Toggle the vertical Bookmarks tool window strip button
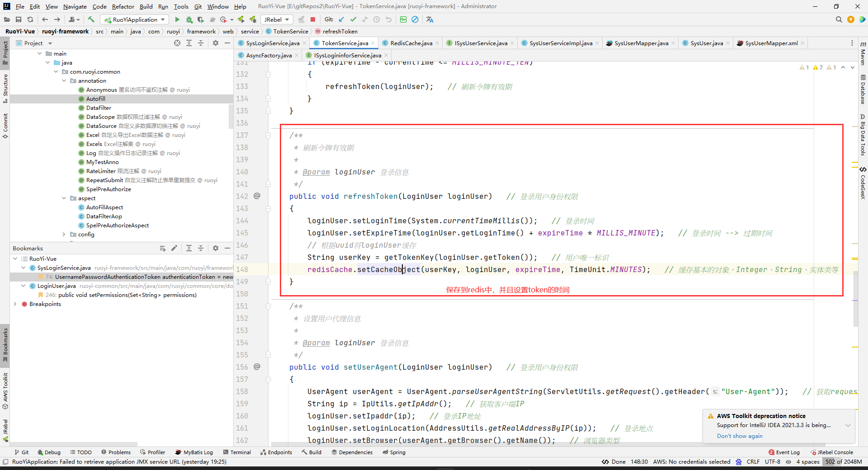 click(x=5, y=345)
